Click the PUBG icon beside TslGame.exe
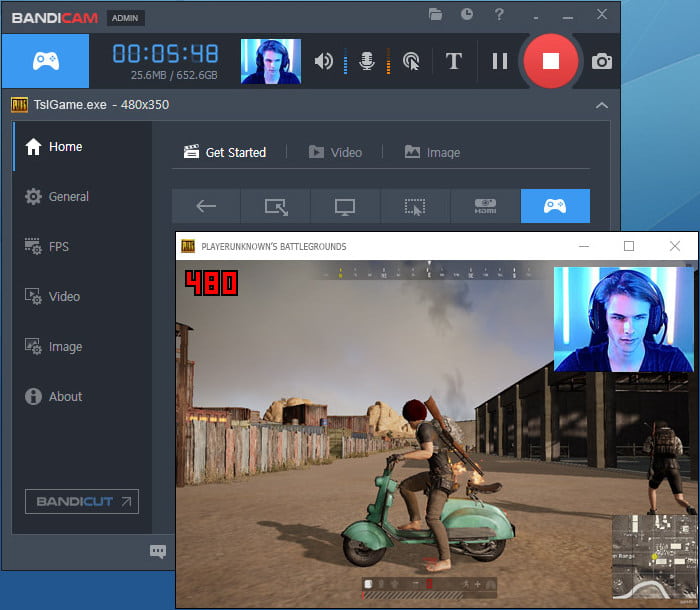Screen dimensions: 700x610 point(19,105)
